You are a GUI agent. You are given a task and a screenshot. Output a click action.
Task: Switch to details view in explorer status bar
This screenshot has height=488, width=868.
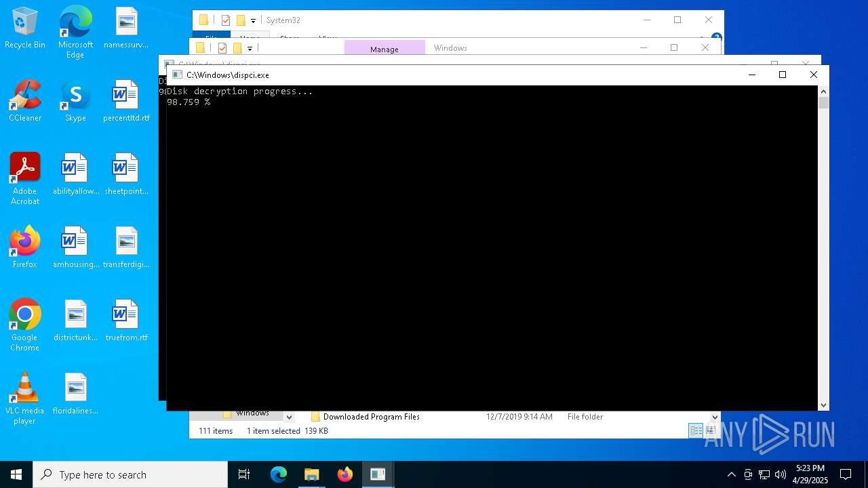[695, 430]
